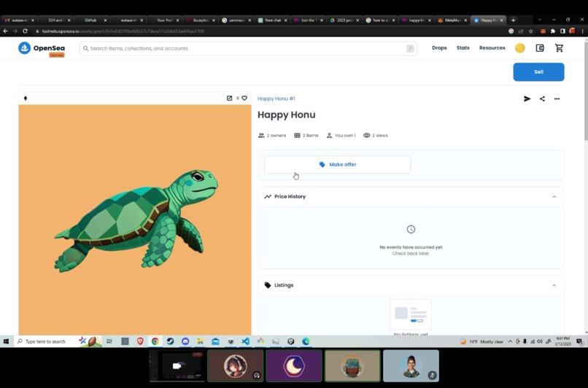
Task: Switch to the GitHub browser tab
Action: 91,20
